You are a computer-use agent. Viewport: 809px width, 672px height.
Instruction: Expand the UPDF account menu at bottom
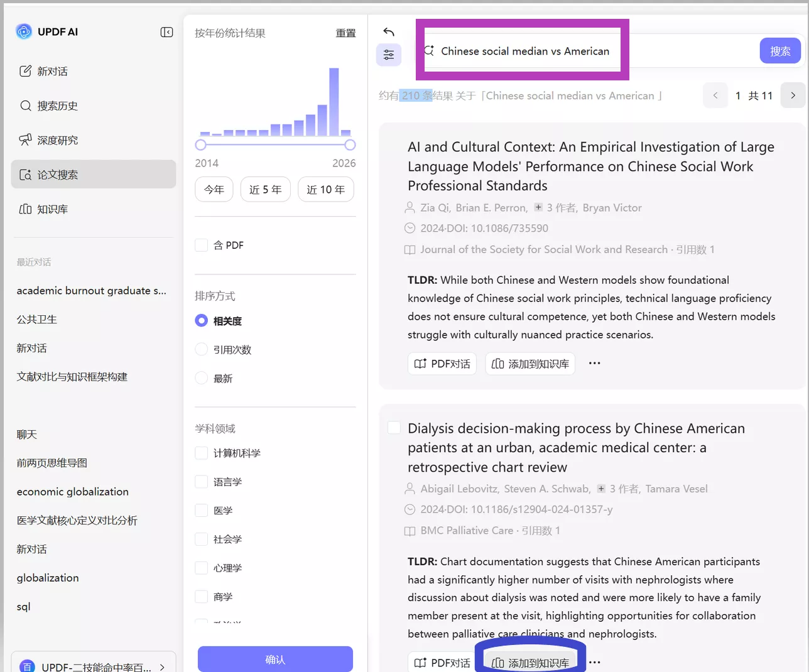coord(162,667)
